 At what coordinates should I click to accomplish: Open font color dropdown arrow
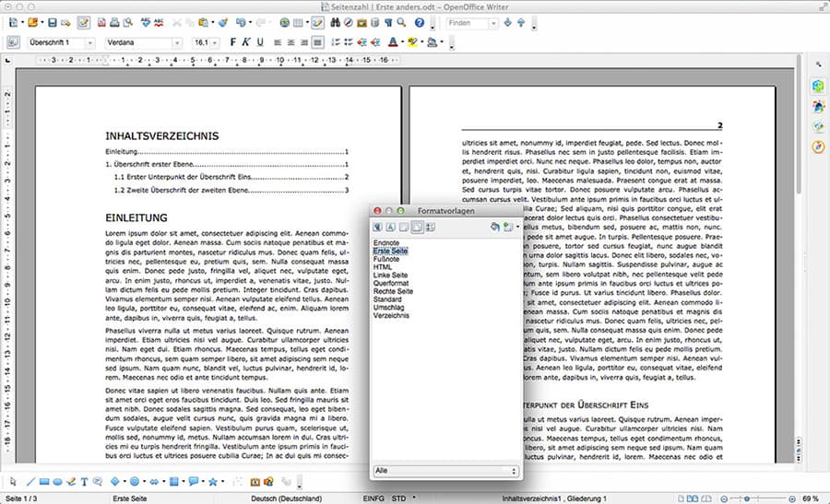(x=402, y=42)
